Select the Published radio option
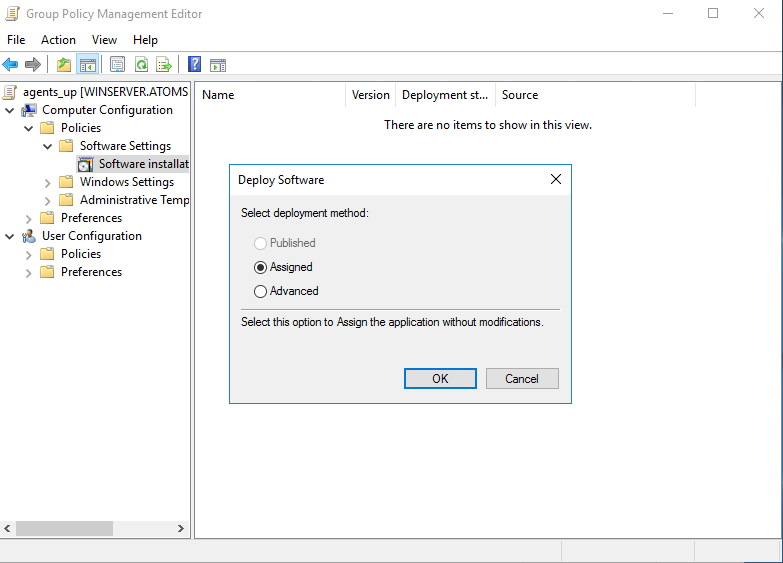The image size is (783, 563). point(261,243)
